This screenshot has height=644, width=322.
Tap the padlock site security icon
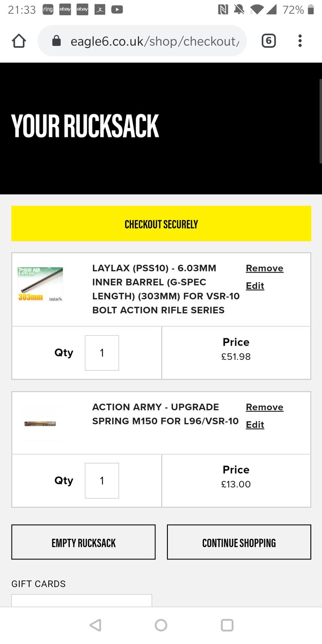click(x=56, y=41)
